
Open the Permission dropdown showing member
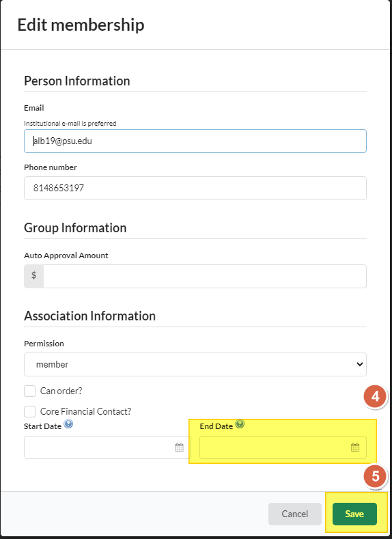click(195, 364)
